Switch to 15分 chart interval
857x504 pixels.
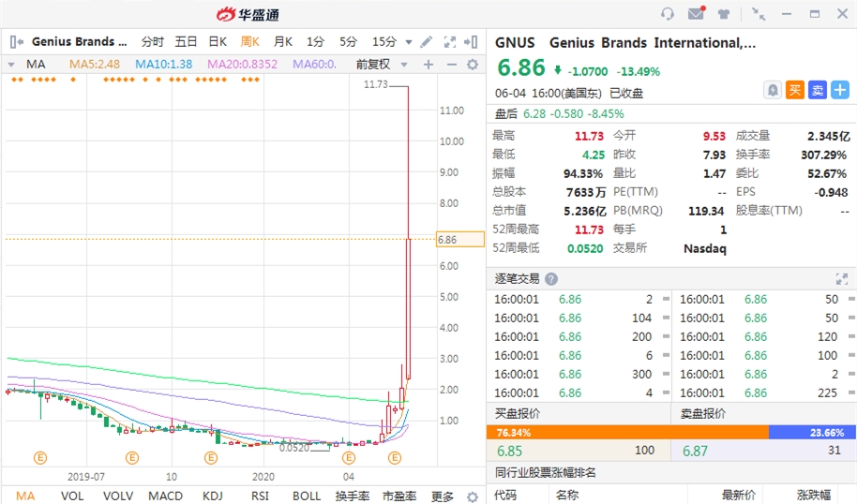[384, 41]
